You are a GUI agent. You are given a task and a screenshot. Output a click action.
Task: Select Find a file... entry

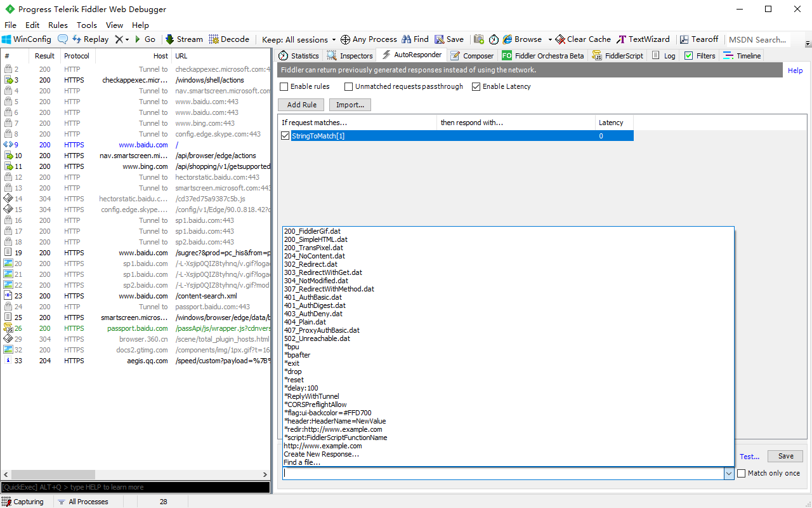coord(302,462)
